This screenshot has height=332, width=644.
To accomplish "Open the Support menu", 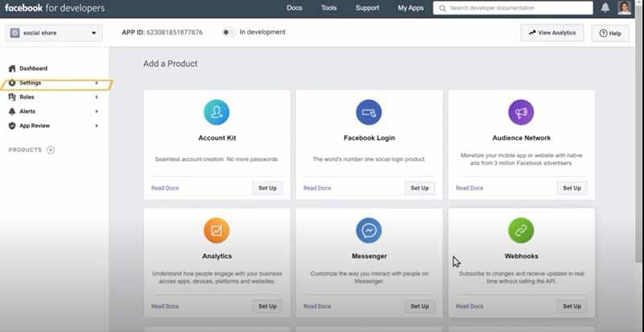I will [x=367, y=8].
